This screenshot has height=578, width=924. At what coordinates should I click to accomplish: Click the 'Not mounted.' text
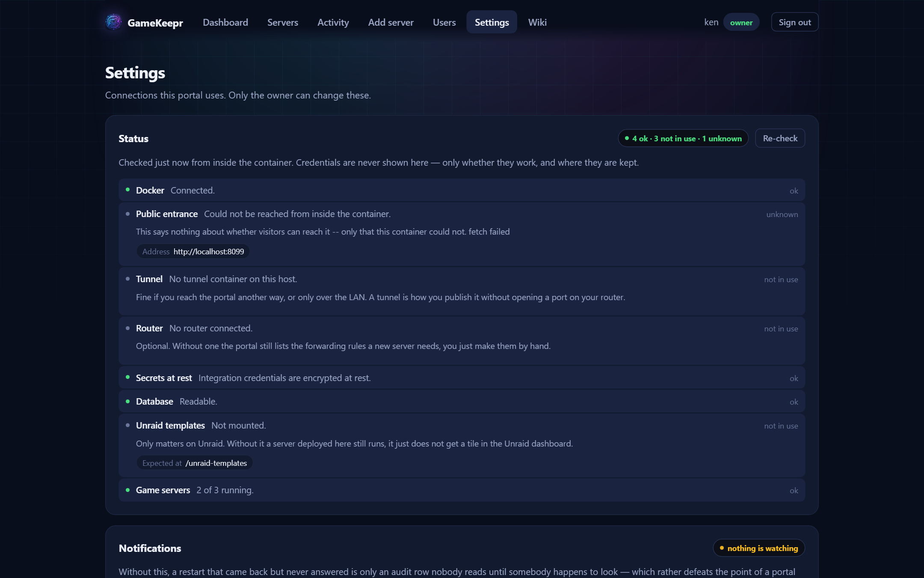239,426
